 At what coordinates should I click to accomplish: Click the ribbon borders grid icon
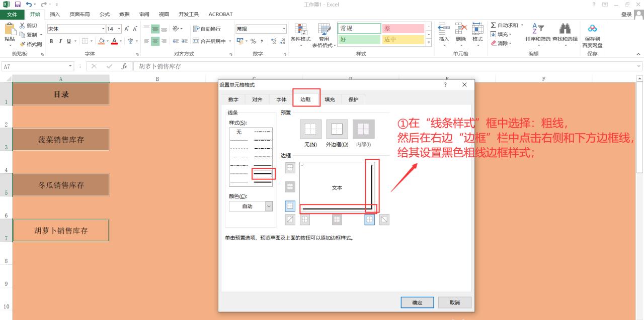pos(85,41)
